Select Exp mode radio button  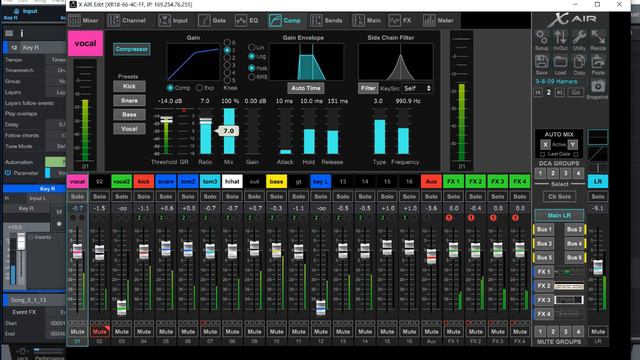point(199,88)
